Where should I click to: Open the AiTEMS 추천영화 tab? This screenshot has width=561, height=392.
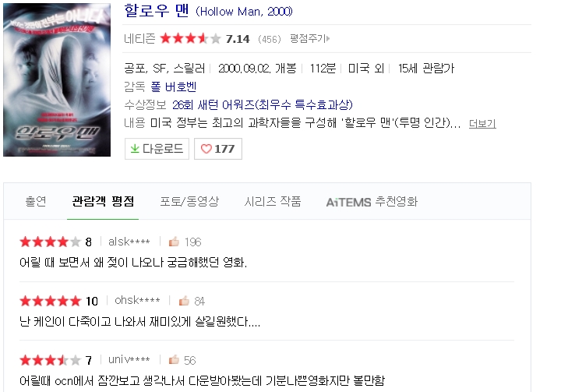coord(372,202)
